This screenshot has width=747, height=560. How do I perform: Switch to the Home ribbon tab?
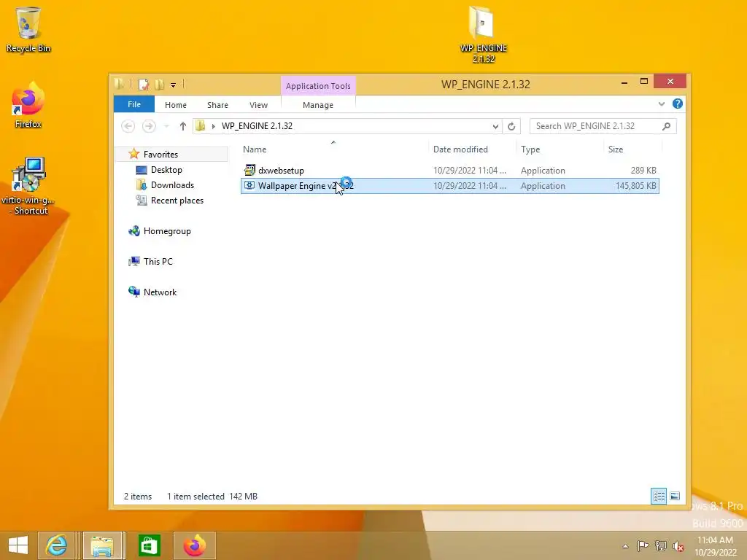176,105
